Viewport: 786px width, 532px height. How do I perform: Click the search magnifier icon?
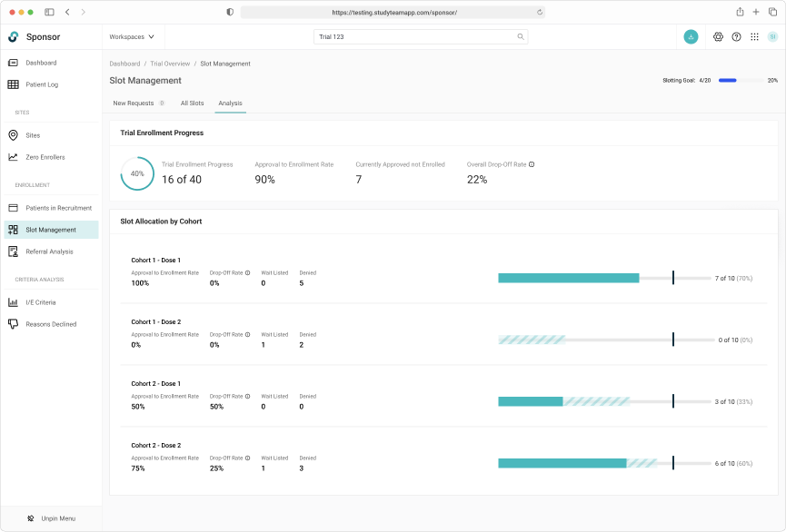pyautogui.click(x=521, y=36)
